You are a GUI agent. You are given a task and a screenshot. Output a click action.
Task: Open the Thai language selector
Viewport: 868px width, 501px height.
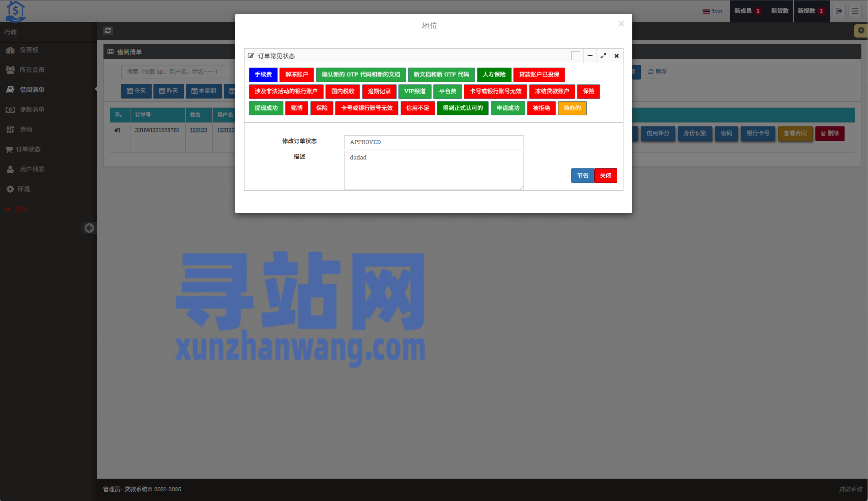712,11
